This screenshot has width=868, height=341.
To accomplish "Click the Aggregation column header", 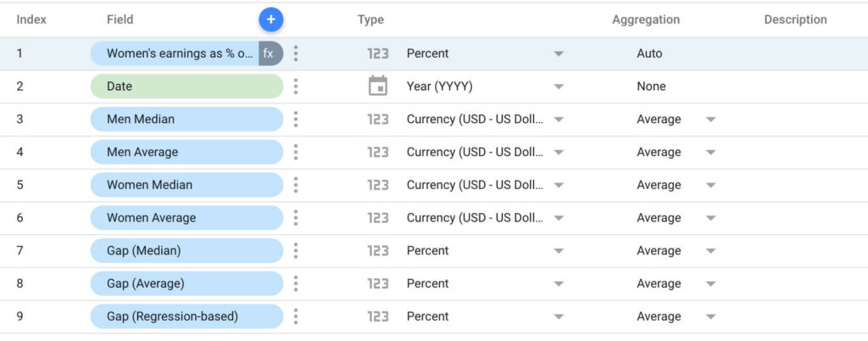I will (x=646, y=20).
